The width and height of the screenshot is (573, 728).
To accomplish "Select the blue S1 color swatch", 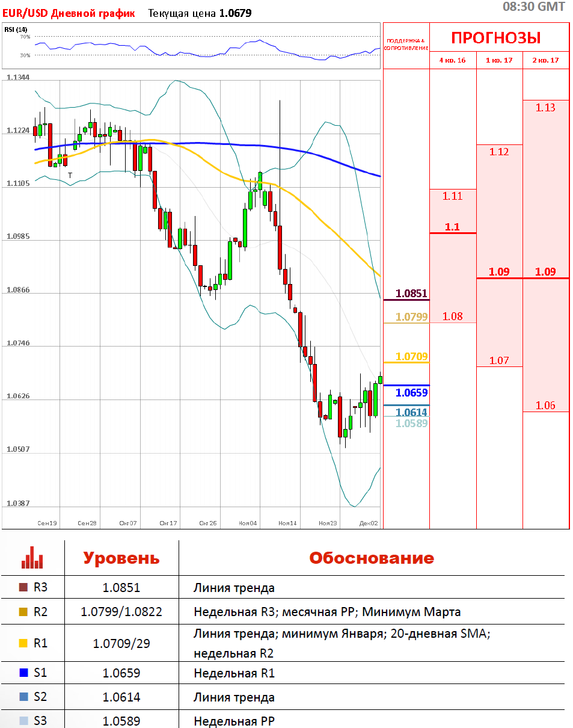I will [23, 673].
